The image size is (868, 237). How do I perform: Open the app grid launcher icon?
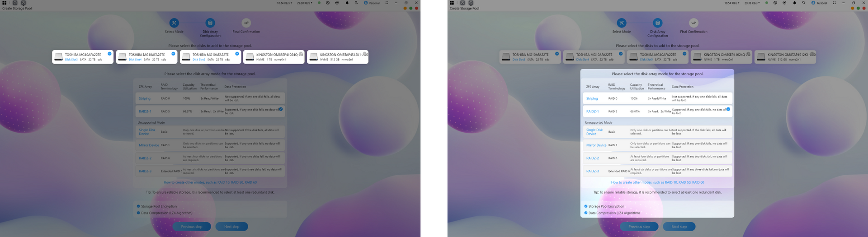pyautogui.click(x=452, y=3)
